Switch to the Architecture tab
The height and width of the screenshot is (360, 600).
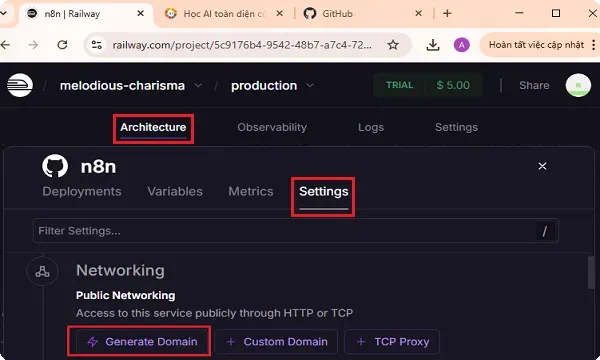pyautogui.click(x=153, y=127)
